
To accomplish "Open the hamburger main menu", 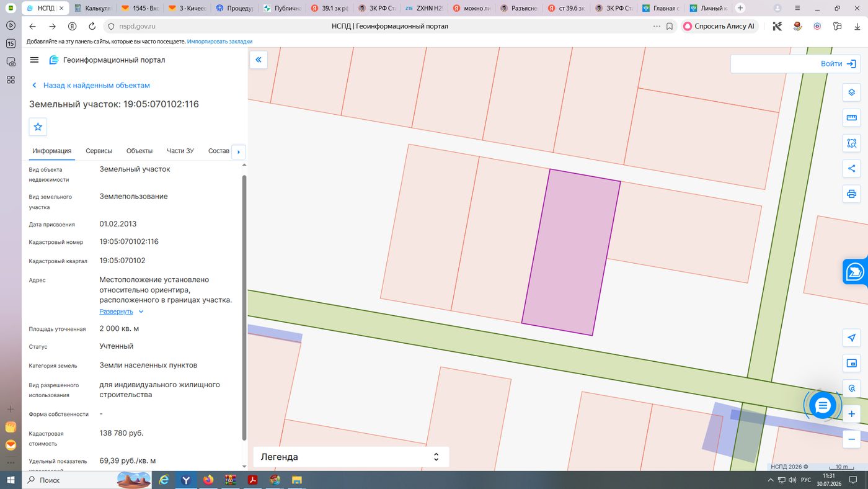I will pyautogui.click(x=34, y=60).
